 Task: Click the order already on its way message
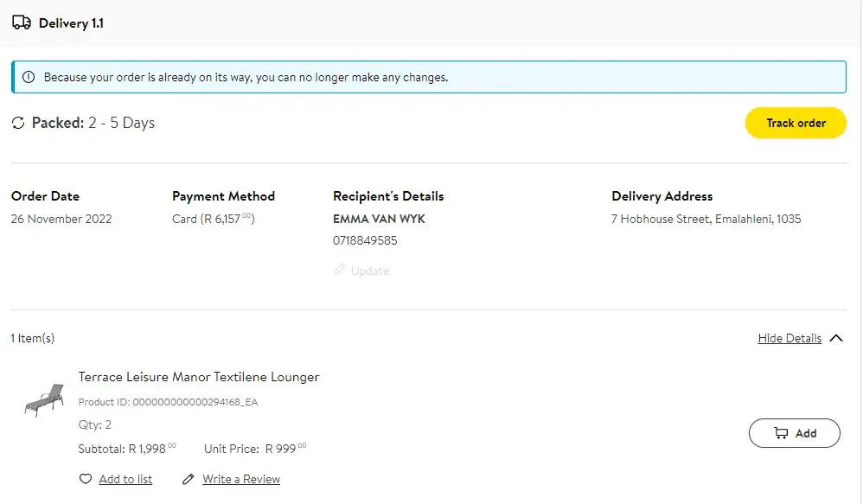[x=246, y=77]
